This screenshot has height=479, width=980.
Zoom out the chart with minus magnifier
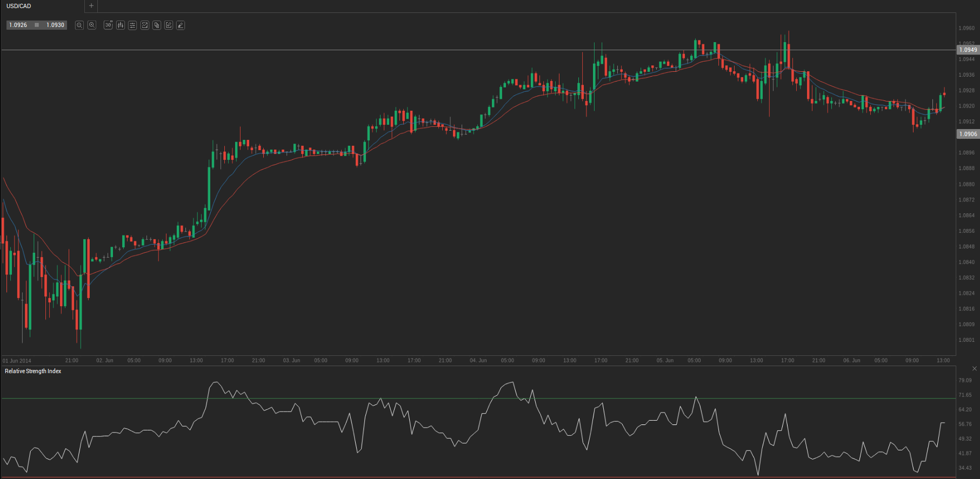coord(79,25)
